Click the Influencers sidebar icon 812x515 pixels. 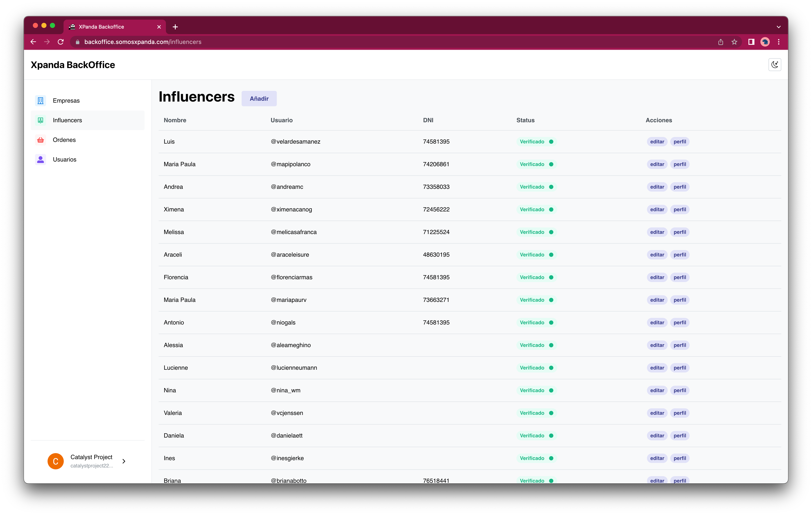pyautogui.click(x=41, y=120)
